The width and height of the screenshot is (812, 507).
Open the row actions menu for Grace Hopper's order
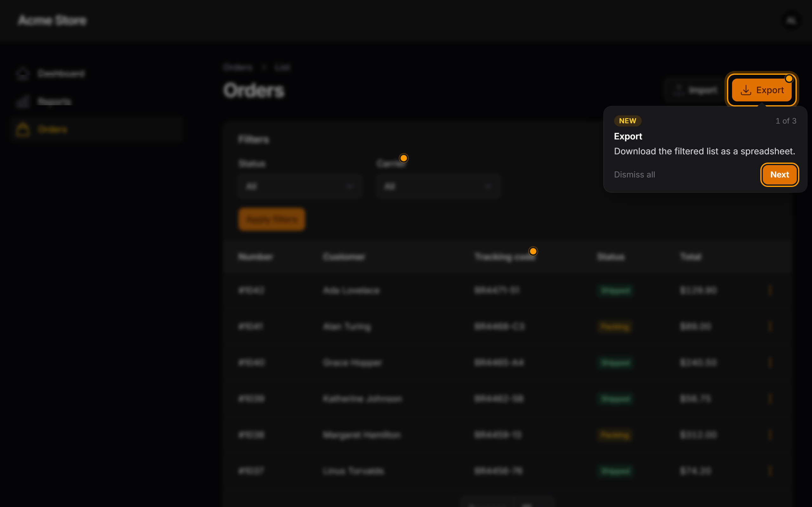(770, 363)
